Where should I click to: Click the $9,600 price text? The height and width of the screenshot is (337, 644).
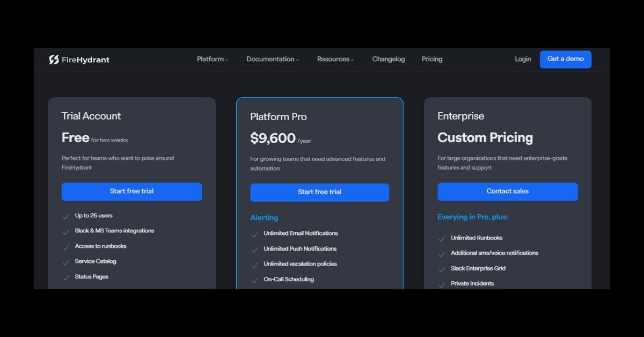click(x=273, y=138)
